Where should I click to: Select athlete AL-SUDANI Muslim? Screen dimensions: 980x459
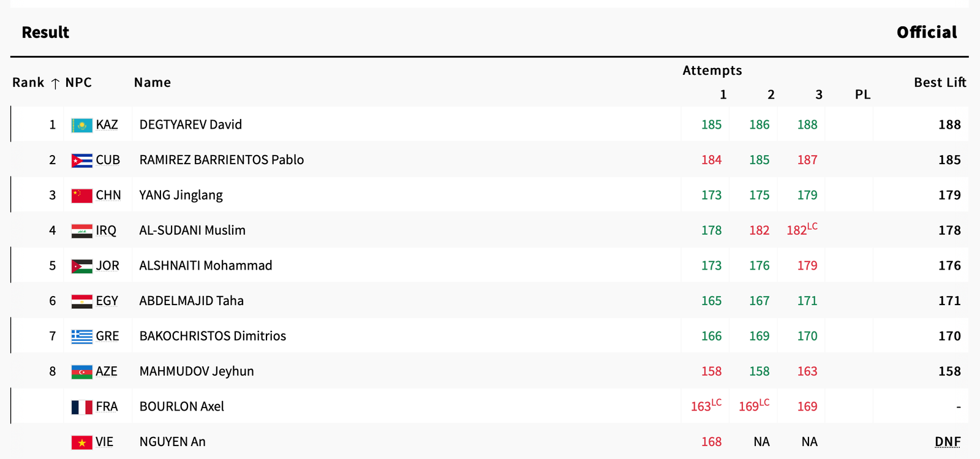(192, 230)
